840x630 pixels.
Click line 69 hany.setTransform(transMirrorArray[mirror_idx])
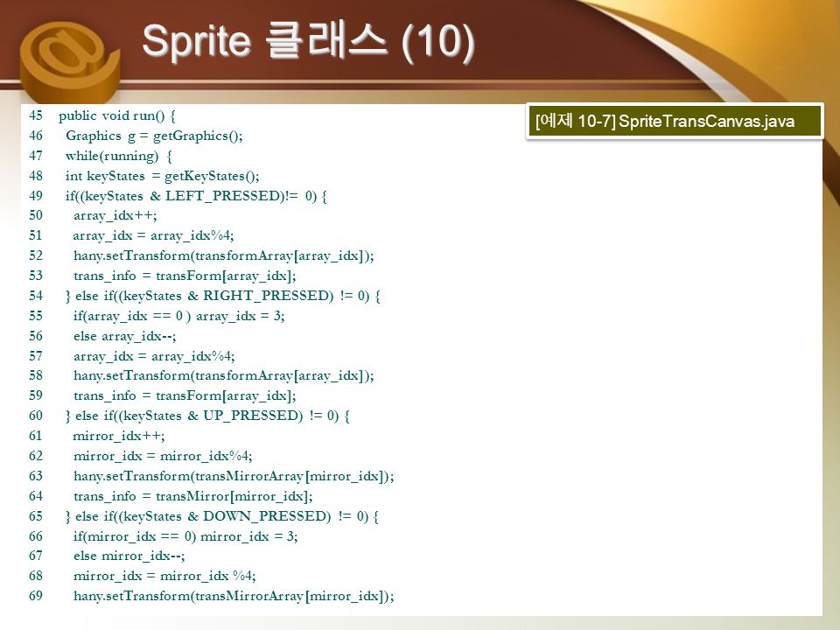[x=234, y=596]
